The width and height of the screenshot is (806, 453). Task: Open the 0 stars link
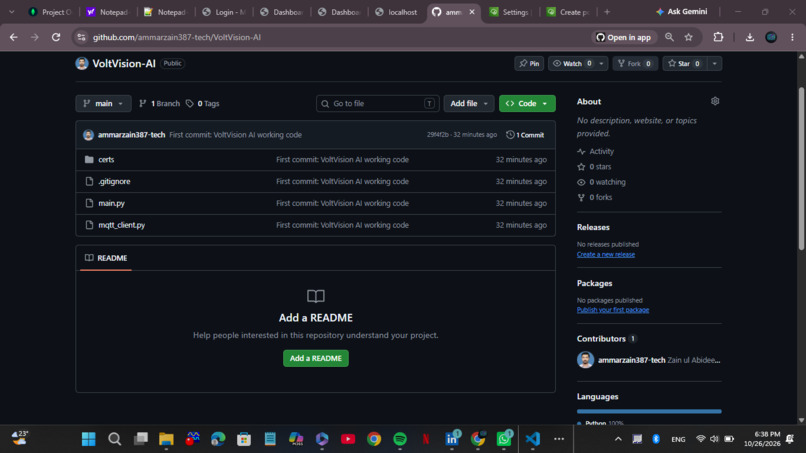(x=594, y=167)
